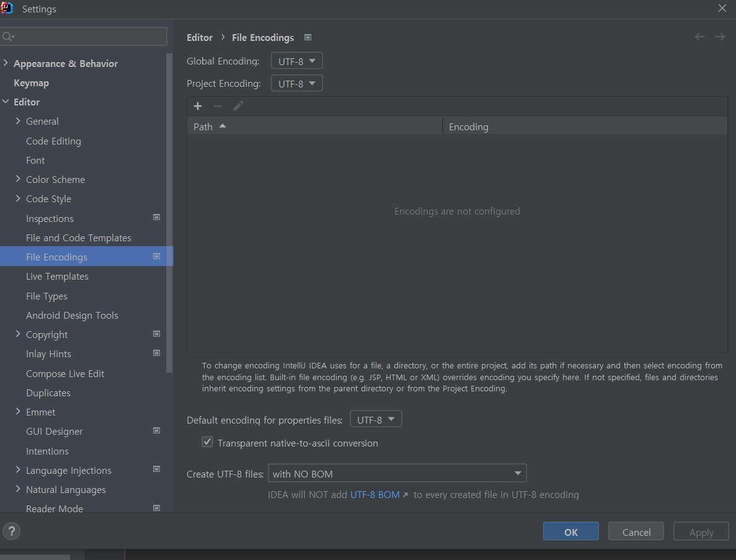Click the project icon beside Copyright

click(x=157, y=334)
